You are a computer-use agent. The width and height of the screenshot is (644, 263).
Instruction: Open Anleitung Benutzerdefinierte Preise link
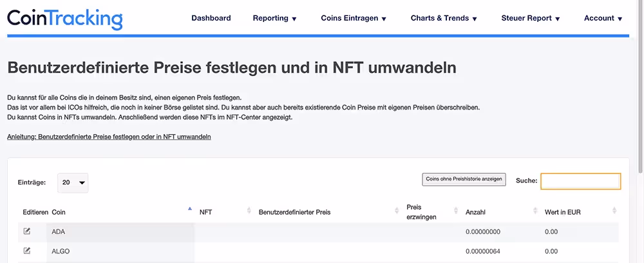point(109,137)
